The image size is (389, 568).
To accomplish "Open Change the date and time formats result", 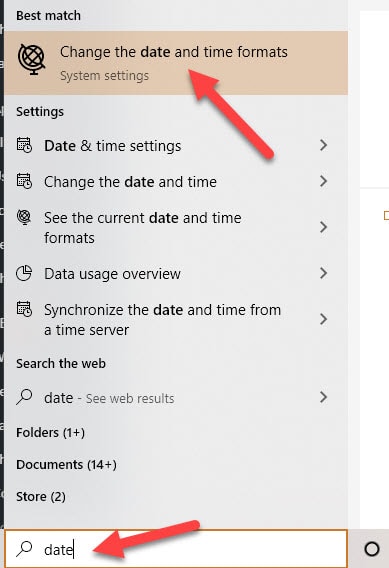I will (x=176, y=63).
